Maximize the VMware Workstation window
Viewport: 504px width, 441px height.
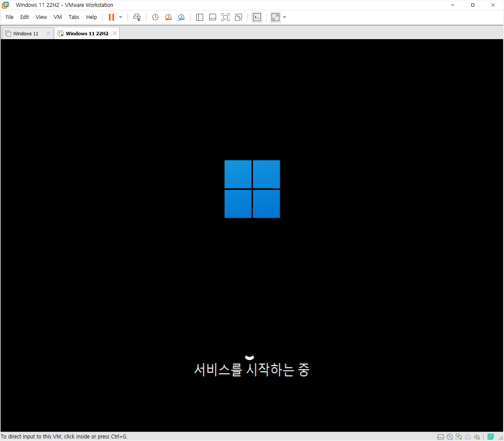click(473, 5)
